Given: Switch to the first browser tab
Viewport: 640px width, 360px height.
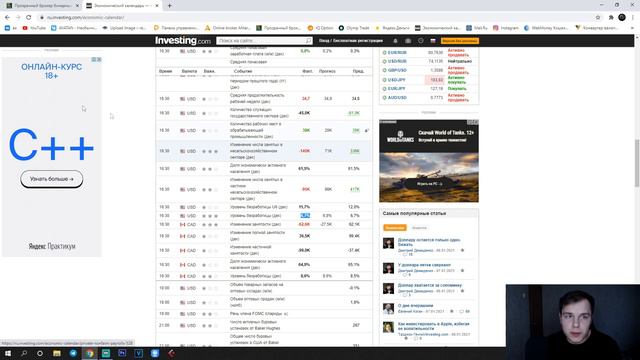Looking at the screenshot, I should (x=42, y=6).
